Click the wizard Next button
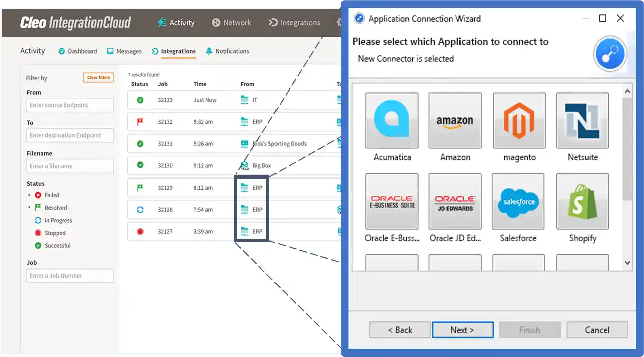The width and height of the screenshot is (644, 357). 462,330
